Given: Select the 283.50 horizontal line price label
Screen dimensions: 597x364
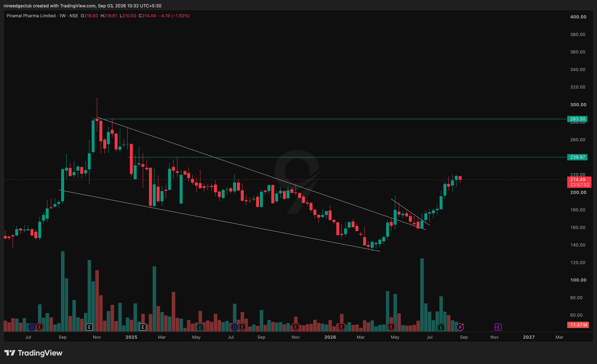Looking at the screenshot, I should coord(577,119).
